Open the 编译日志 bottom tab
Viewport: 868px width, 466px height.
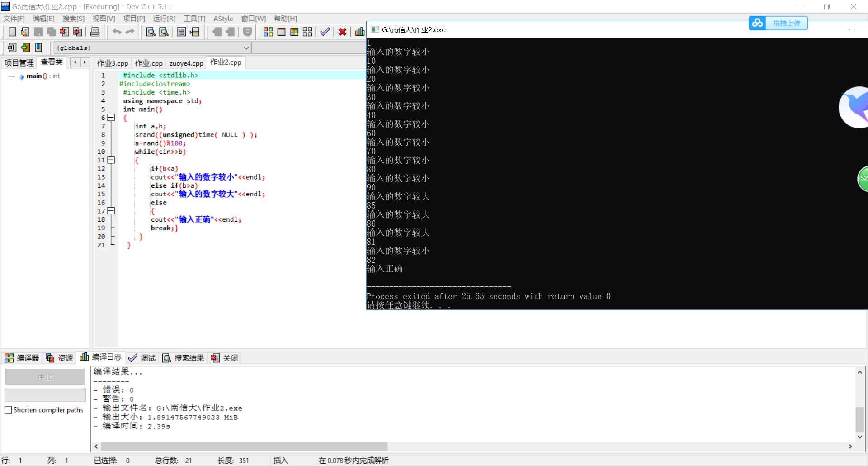click(x=101, y=357)
